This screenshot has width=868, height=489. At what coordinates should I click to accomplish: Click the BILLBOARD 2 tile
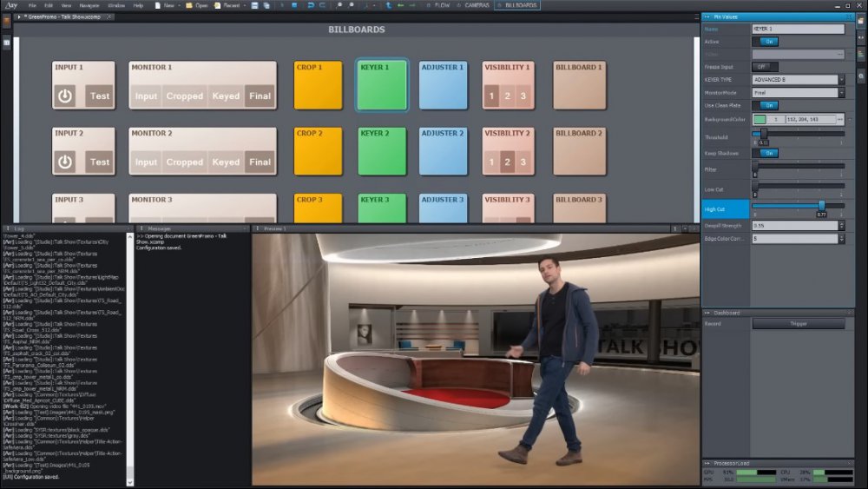[x=579, y=151]
